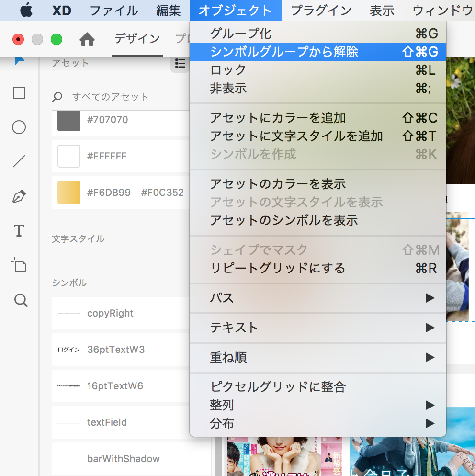Choose the Ellipse tool
Image resolution: width=475 pixels, height=476 pixels.
pyautogui.click(x=19, y=127)
